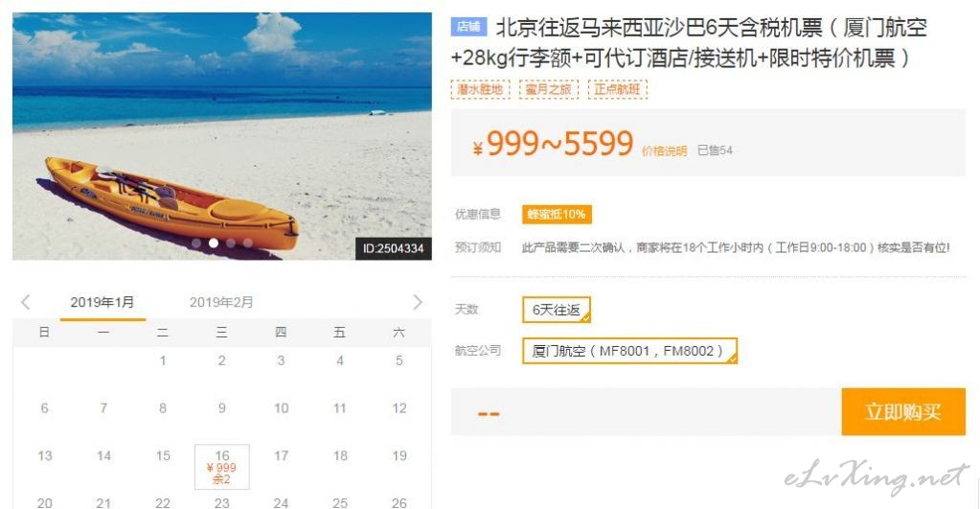Select 厦门航空（MF8001，FM8002）airline option
The image size is (980, 509).
[x=629, y=351]
